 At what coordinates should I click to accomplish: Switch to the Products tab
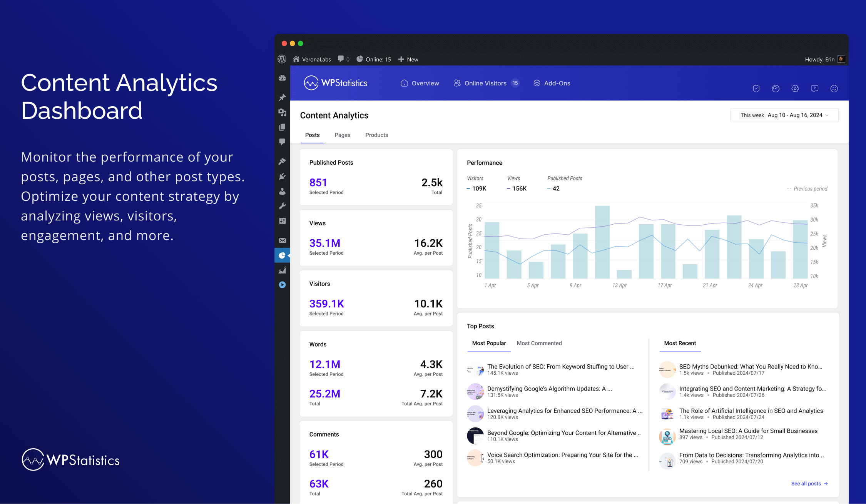[x=376, y=135]
